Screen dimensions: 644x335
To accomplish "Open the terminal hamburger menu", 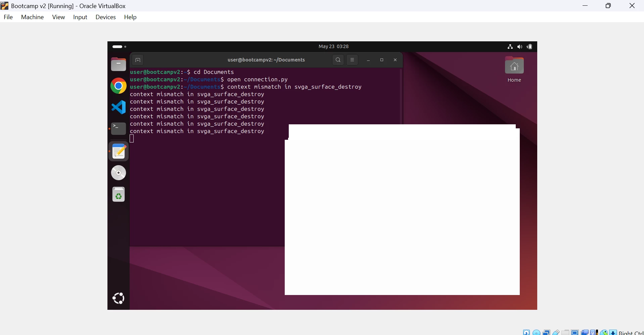I will (x=352, y=60).
